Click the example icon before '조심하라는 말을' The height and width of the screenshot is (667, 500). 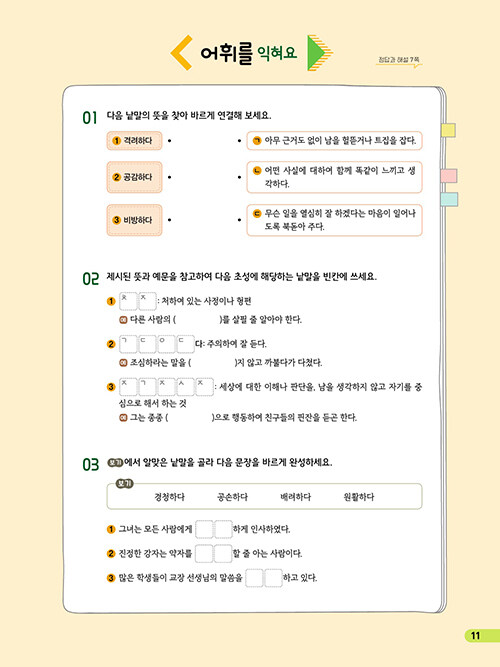123,363
